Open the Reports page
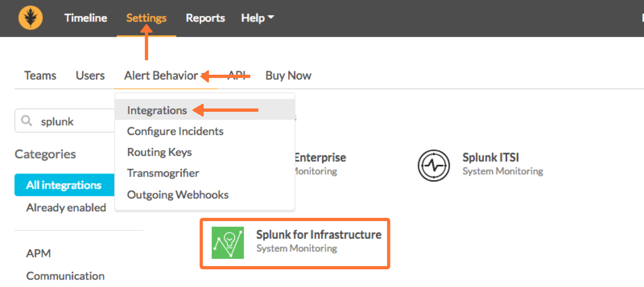This screenshot has height=287, width=644. coord(205,18)
